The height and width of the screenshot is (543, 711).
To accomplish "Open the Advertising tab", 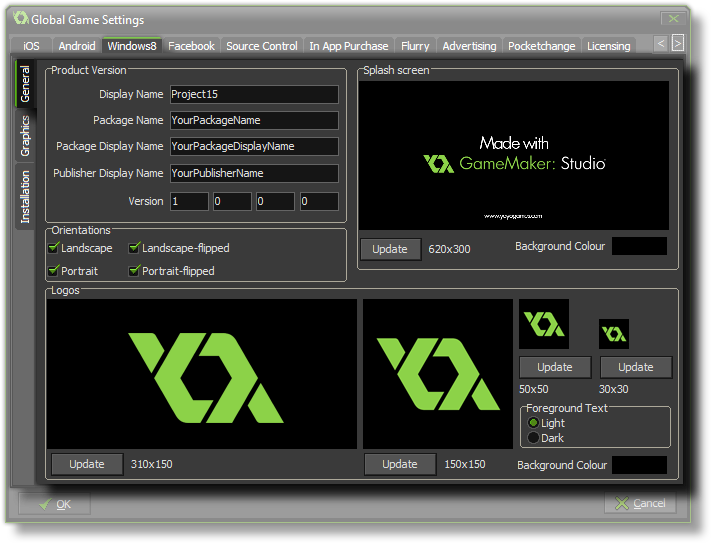I will [x=469, y=46].
